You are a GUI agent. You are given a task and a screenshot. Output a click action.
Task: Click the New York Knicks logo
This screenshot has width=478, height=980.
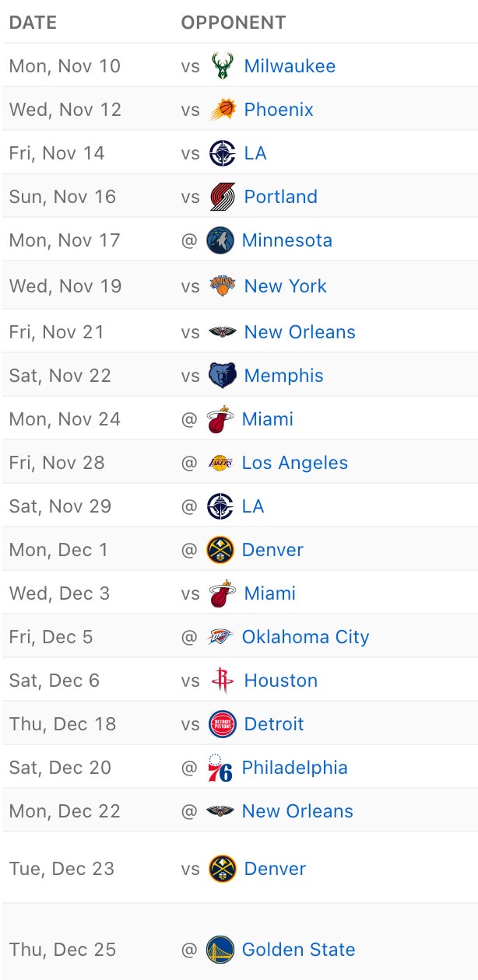(223, 285)
